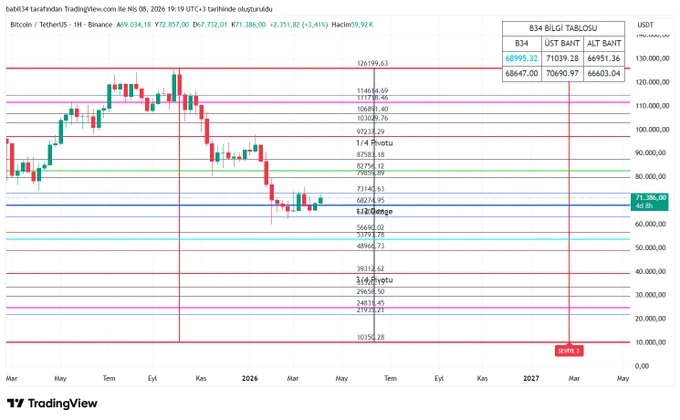Click the 24831.45 level label

tap(370, 303)
